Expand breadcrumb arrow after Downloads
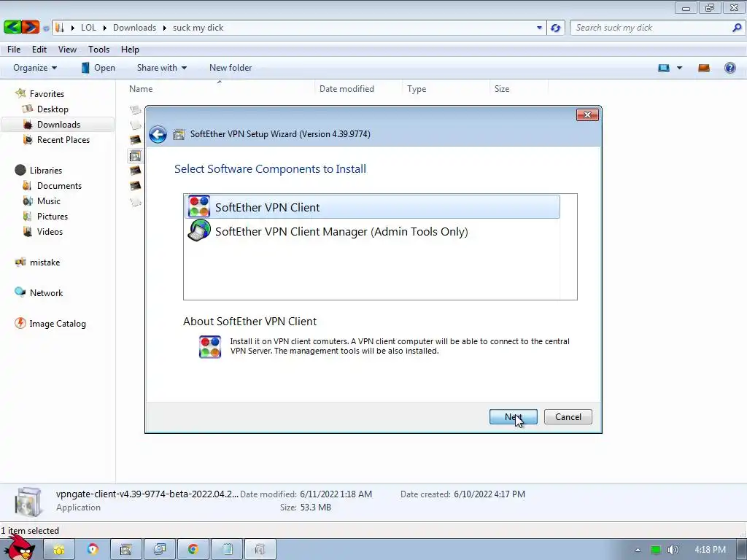 click(165, 28)
